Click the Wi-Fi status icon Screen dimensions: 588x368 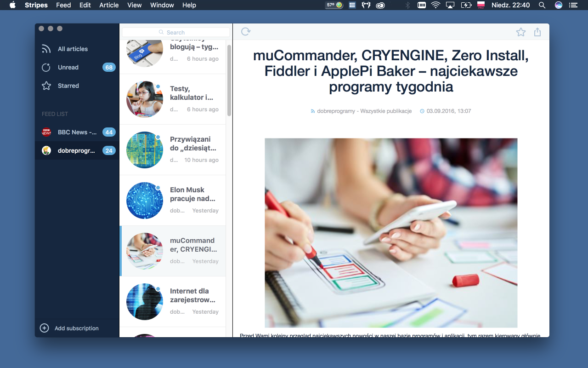click(x=435, y=5)
